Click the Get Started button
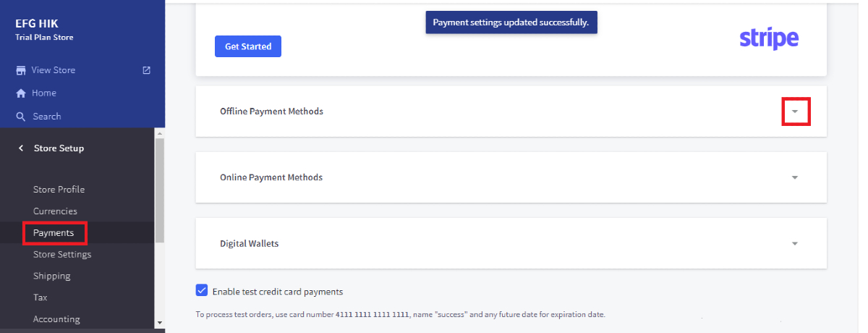This screenshot has height=333, width=868. click(248, 46)
